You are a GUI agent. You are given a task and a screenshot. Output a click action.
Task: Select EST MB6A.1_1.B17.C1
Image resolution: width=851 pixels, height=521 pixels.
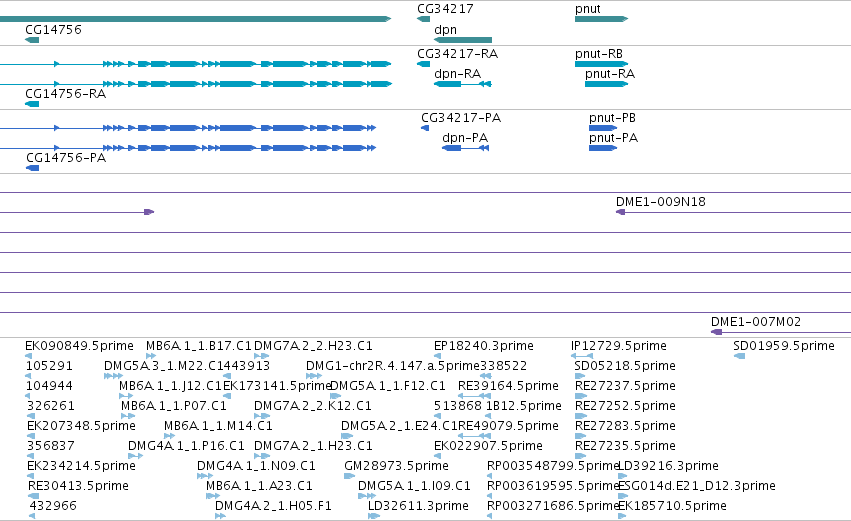coord(199,346)
